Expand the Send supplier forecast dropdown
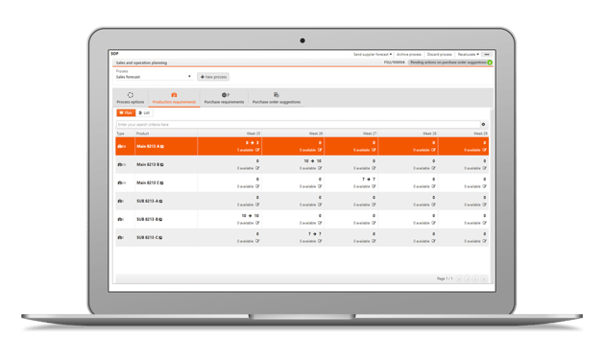604x364 pixels. coord(373,55)
